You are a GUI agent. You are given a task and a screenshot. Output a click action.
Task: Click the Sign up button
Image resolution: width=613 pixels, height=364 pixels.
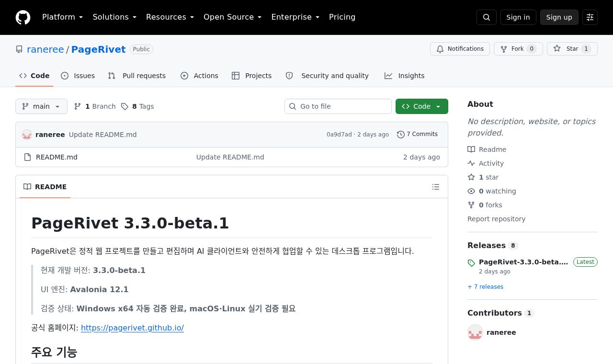tap(559, 17)
